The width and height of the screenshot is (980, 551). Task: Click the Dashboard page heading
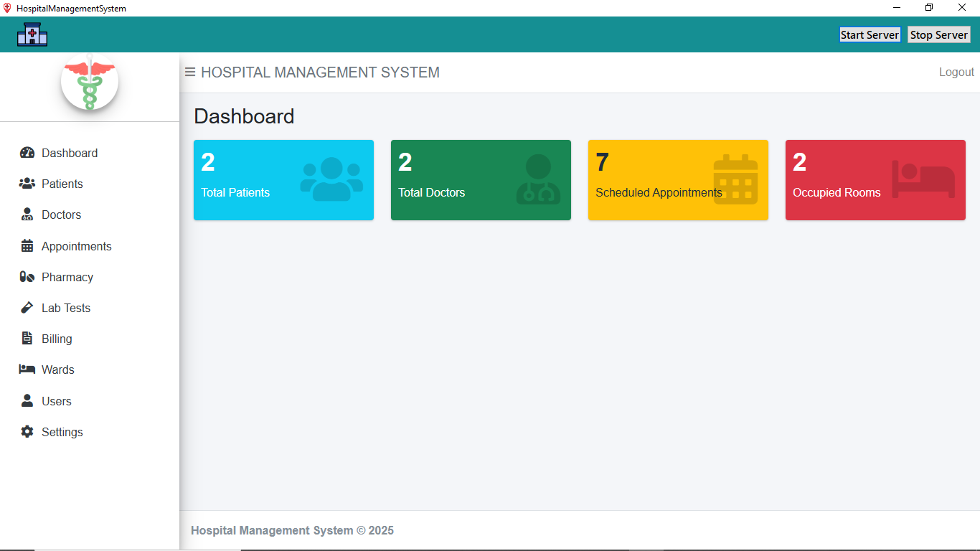(x=244, y=116)
